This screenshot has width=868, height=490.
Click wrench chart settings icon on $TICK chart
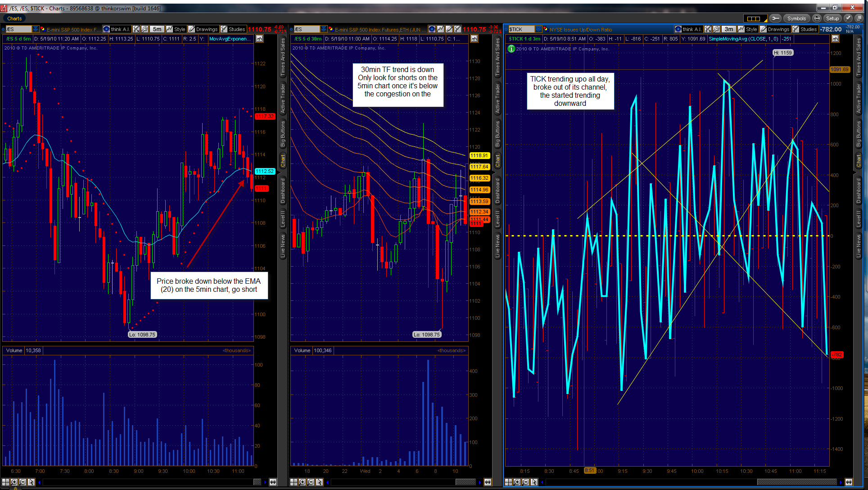tap(716, 29)
